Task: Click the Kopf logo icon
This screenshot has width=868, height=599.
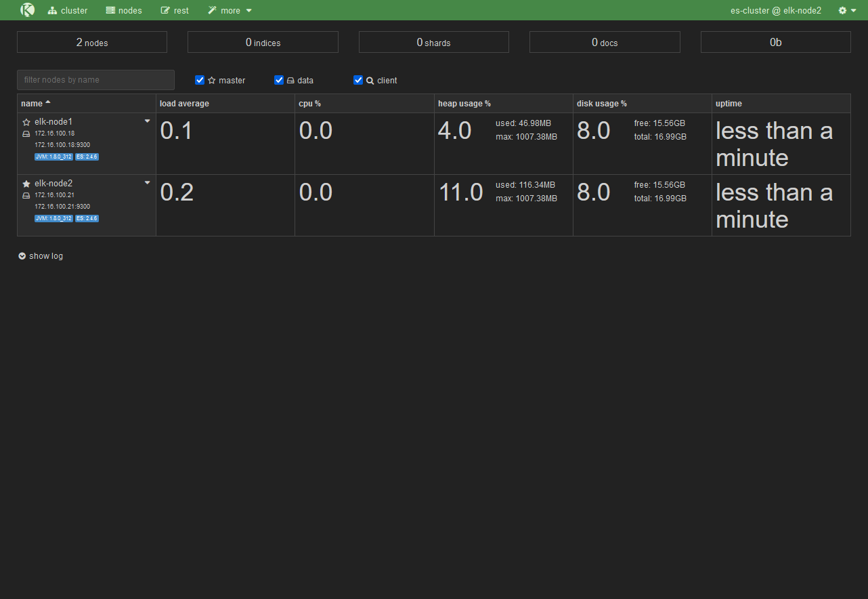Action: pos(27,10)
